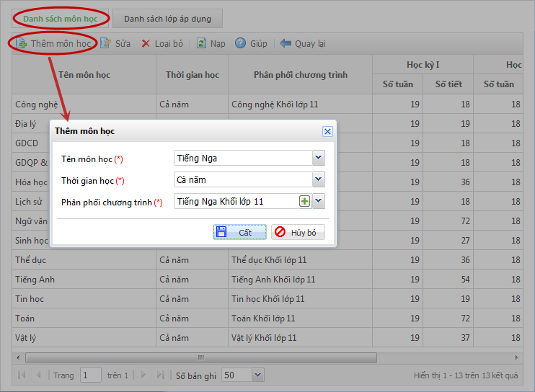Expand Thời gian học dropdown arrow
This screenshot has width=535, height=392.
319,179
